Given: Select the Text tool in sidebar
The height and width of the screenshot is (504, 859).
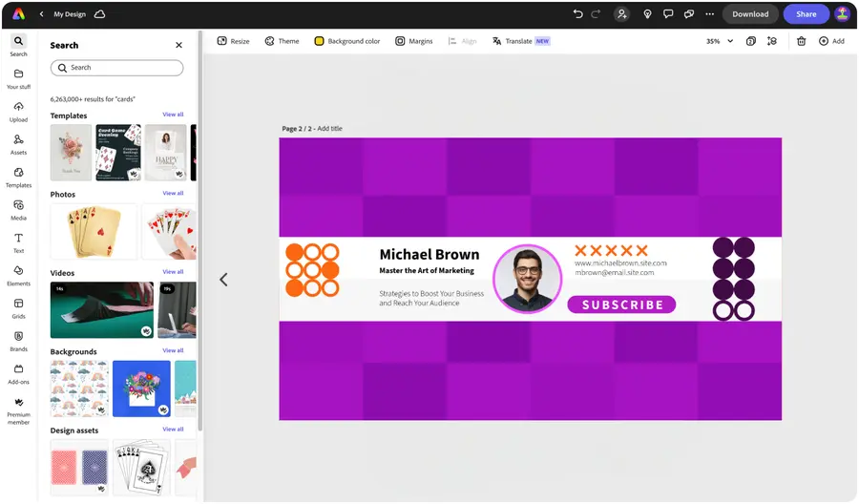Looking at the screenshot, I should click(x=18, y=242).
